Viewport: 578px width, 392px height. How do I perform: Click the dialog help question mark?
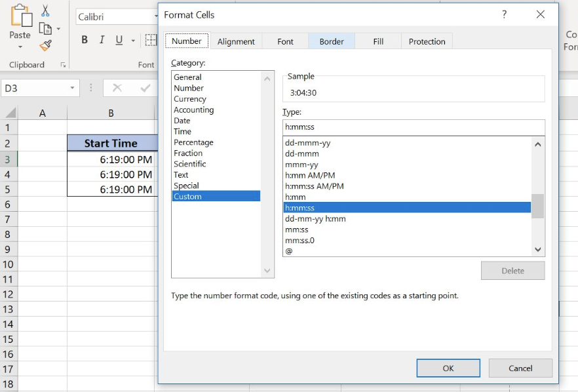pyautogui.click(x=504, y=14)
